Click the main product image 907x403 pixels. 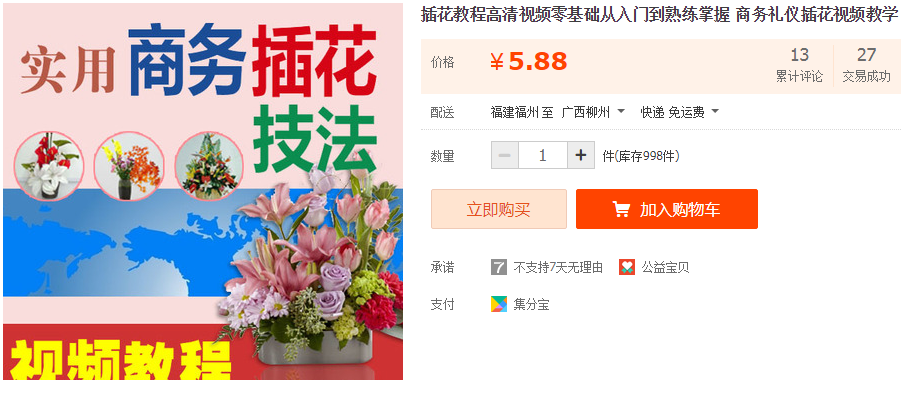click(x=203, y=191)
